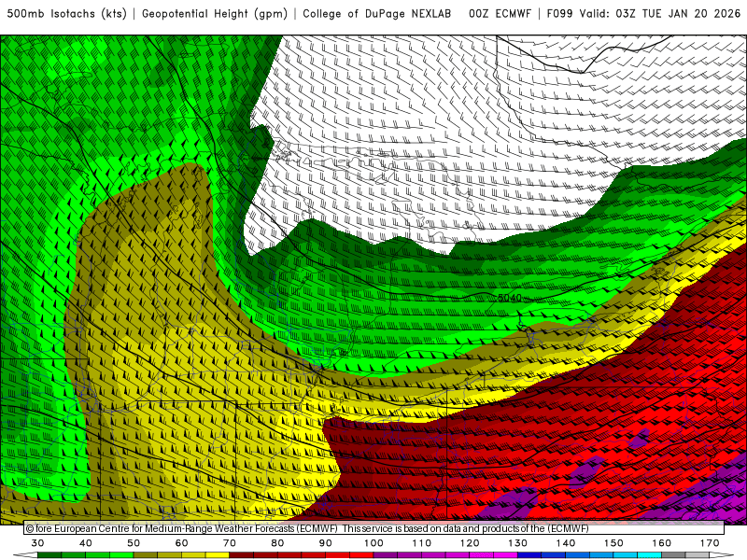Click the '00Z ECMWF' model run text
This screenshot has width=747, height=560.
click(500, 14)
